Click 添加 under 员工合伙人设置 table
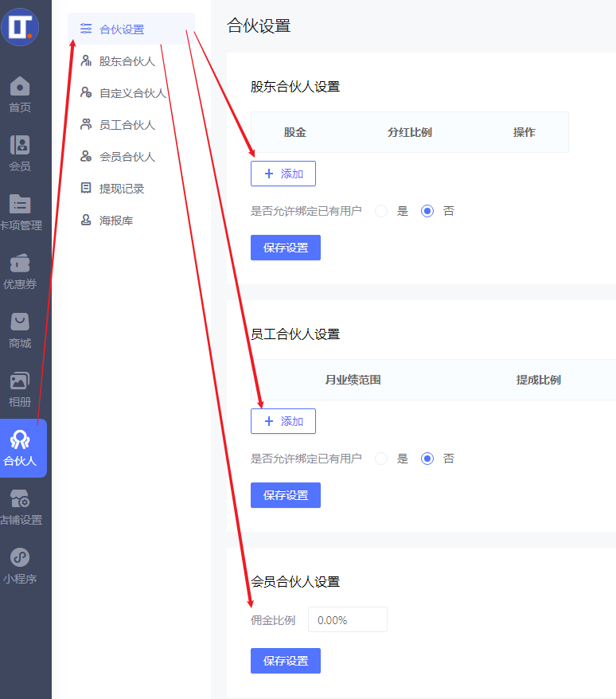The image size is (616, 699). coord(283,421)
